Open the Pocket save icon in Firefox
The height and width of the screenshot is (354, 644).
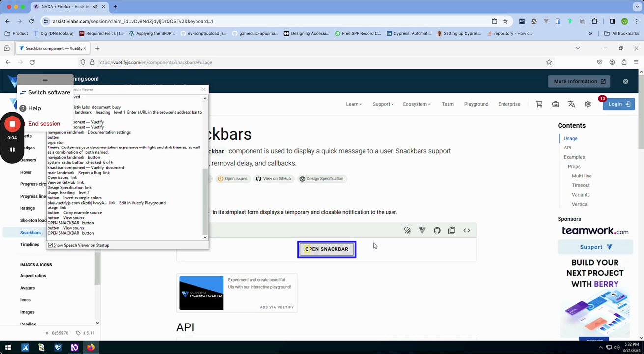600,62
